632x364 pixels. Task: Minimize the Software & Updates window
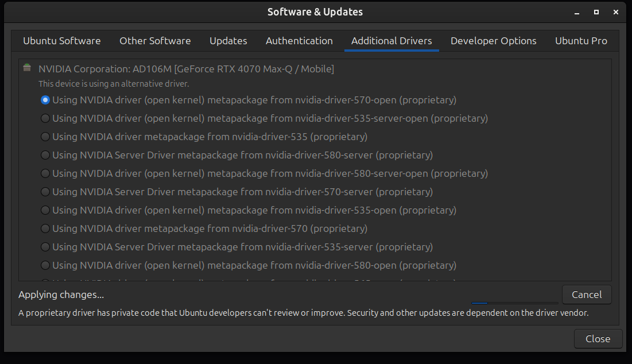pyautogui.click(x=577, y=12)
